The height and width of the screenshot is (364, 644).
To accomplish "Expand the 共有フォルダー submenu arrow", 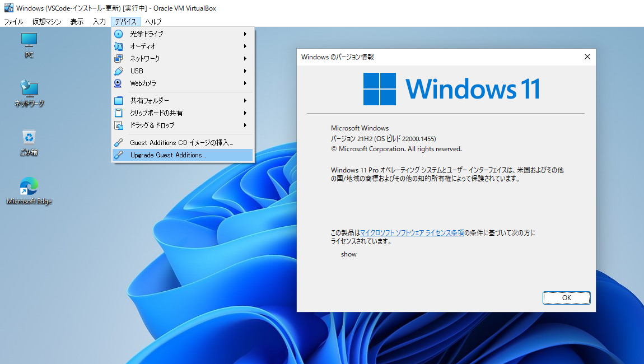I will click(245, 101).
